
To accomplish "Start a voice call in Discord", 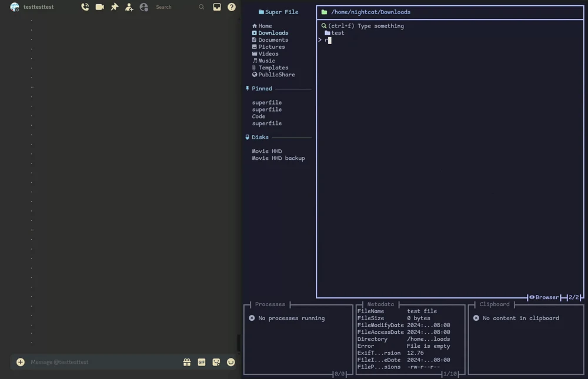I will point(85,6).
